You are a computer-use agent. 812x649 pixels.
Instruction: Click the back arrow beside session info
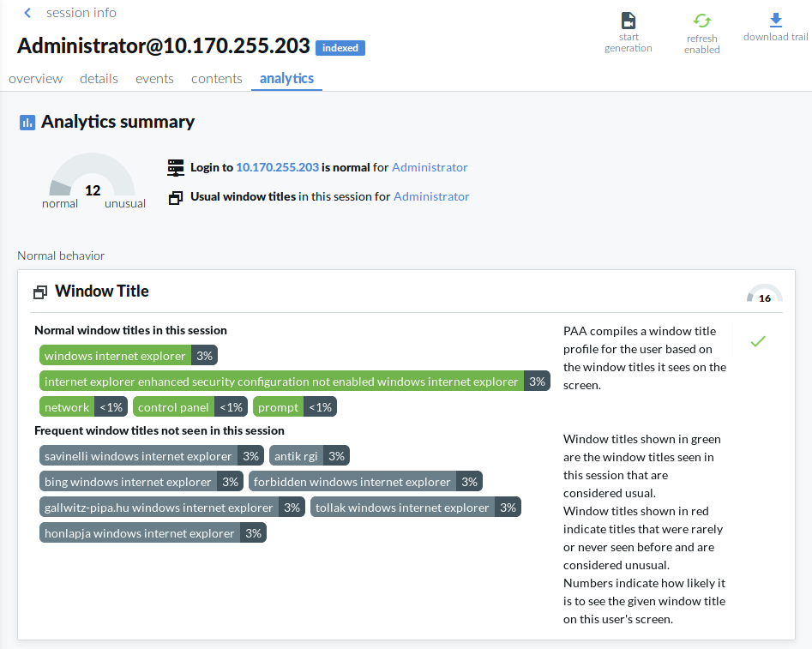pyautogui.click(x=27, y=13)
